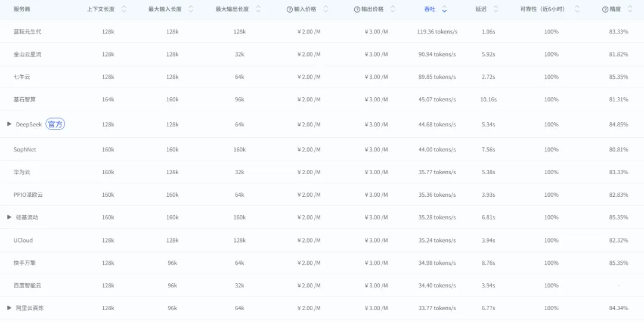Select provider name 华为云
This screenshot has width=644, height=322.
(x=21, y=172)
